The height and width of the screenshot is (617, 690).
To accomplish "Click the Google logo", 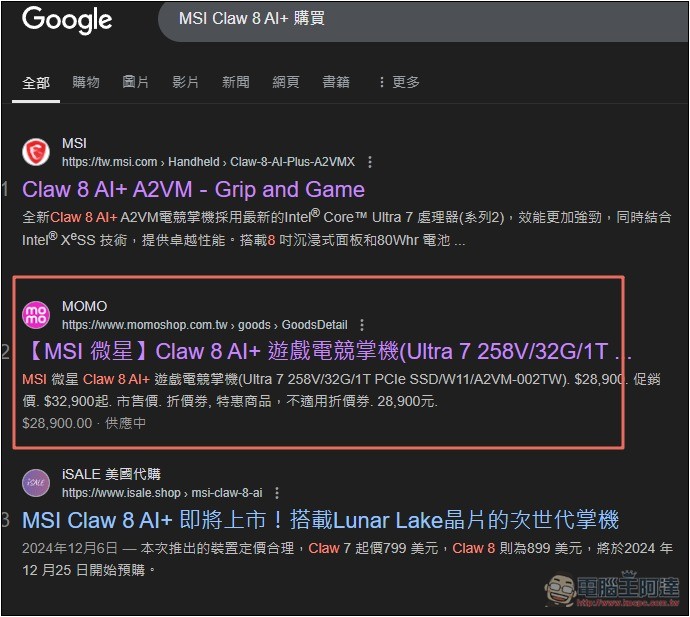I will pyautogui.click(x=67, y=20).
